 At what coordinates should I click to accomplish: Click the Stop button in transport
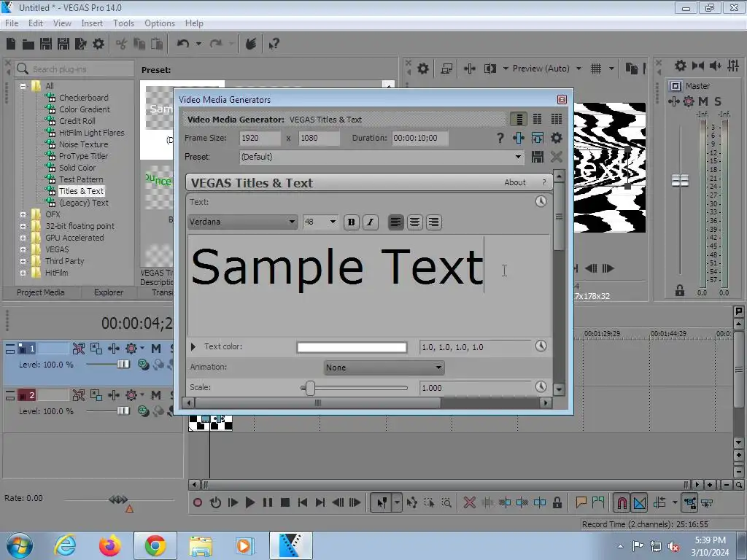285,502
